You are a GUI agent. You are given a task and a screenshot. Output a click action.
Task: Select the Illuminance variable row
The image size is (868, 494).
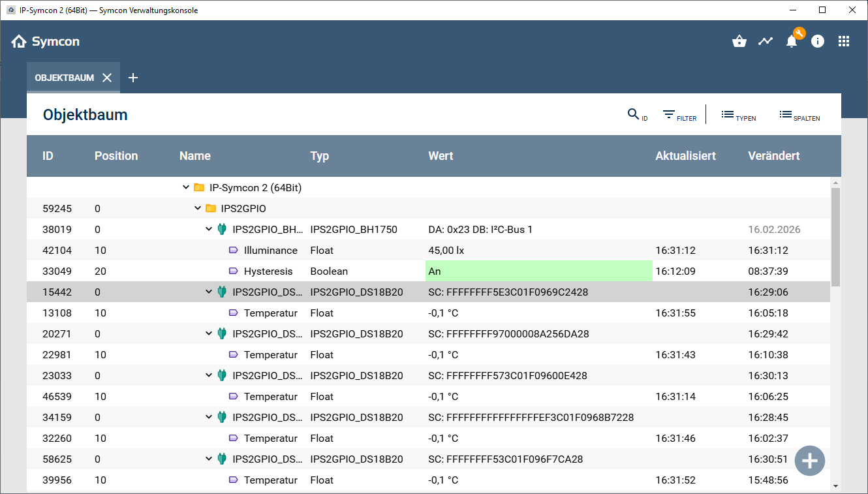click(x=270, y=251)
